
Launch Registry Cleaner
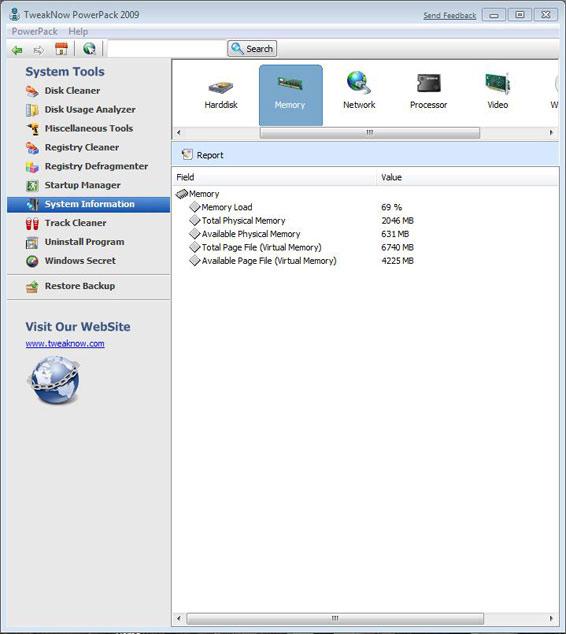coord(72,148)
